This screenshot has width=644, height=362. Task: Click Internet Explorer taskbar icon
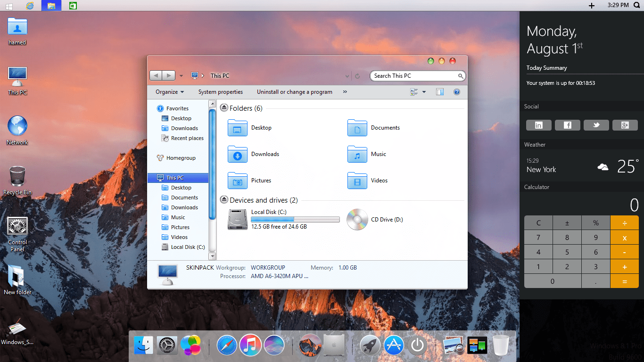(30, 6)
